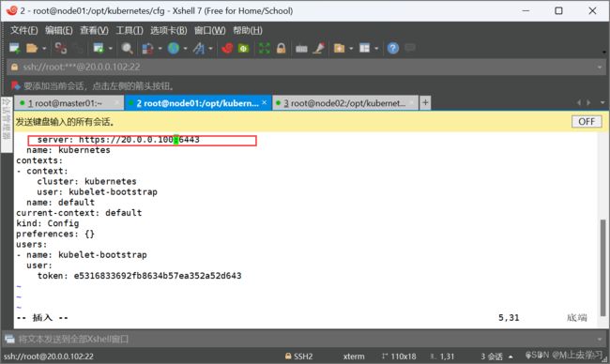Viewport: 610px width, 364px height.
Task: Click the chat bubble toolbar icon
Action: (410, 48)
